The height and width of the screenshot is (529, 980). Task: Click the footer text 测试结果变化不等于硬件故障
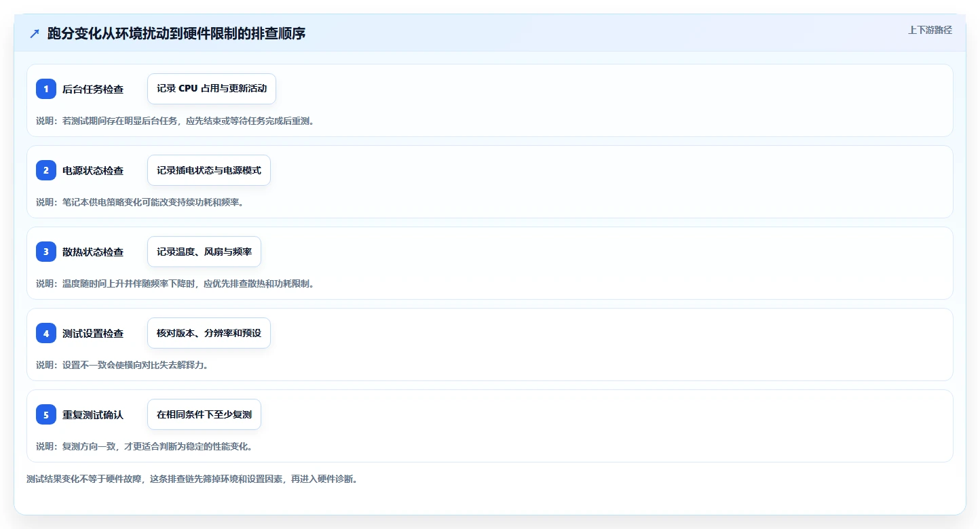192,479
